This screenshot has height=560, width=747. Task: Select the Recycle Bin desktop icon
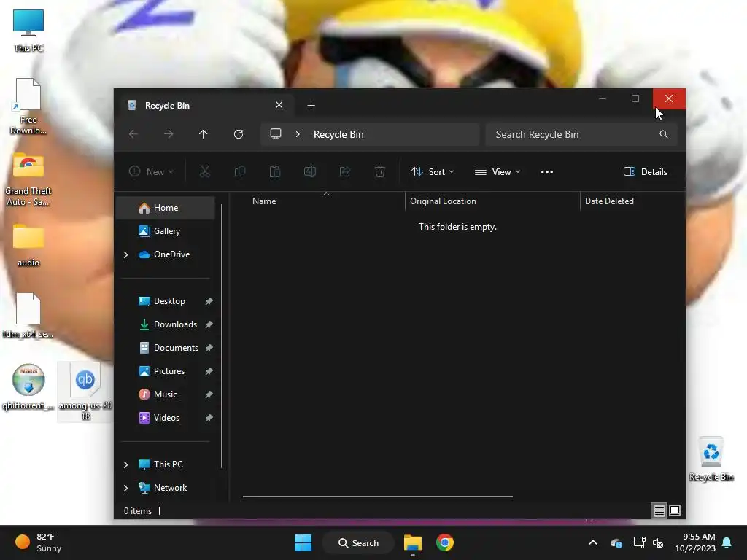pos(711,459)
